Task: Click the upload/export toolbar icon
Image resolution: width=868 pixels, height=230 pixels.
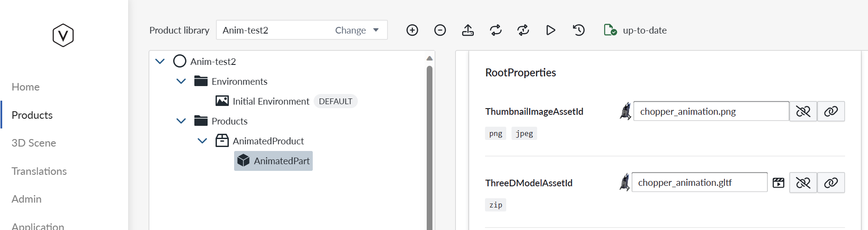Action: coord(468,30)
